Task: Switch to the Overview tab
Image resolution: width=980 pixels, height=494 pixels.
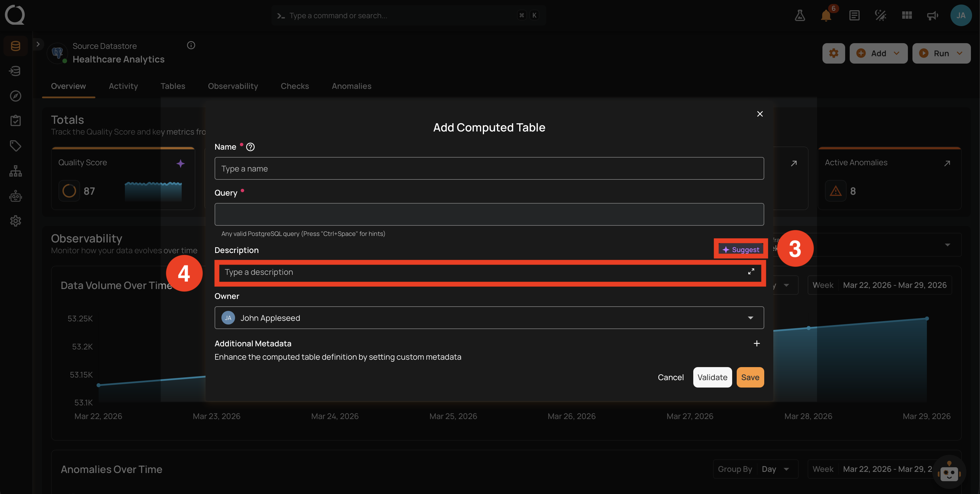Action: 68,86
